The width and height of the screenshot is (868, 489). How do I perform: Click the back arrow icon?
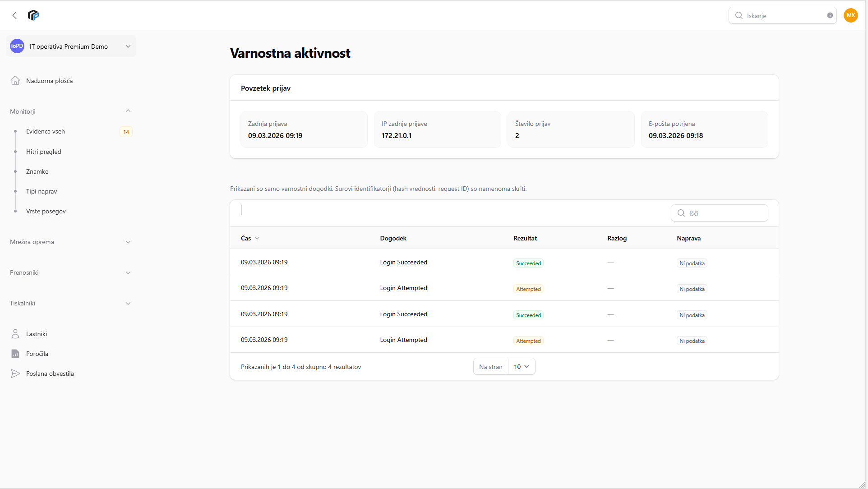tap(14, 15)
